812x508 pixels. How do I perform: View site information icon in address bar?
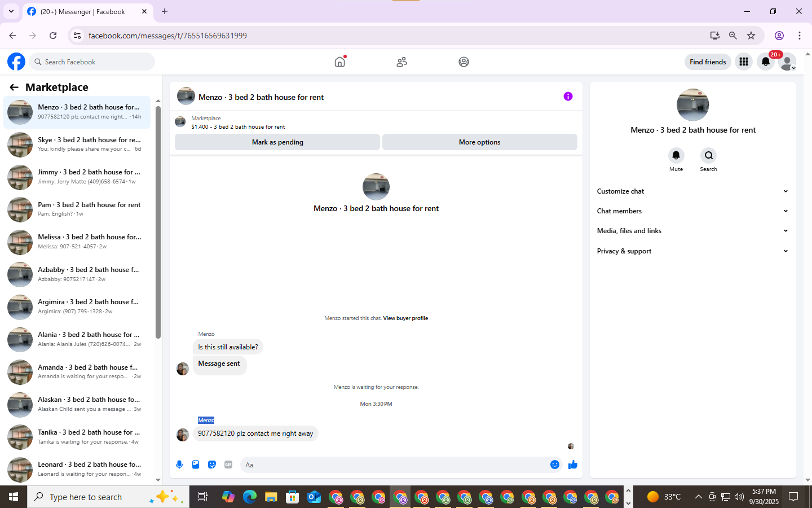pos(77,36)
